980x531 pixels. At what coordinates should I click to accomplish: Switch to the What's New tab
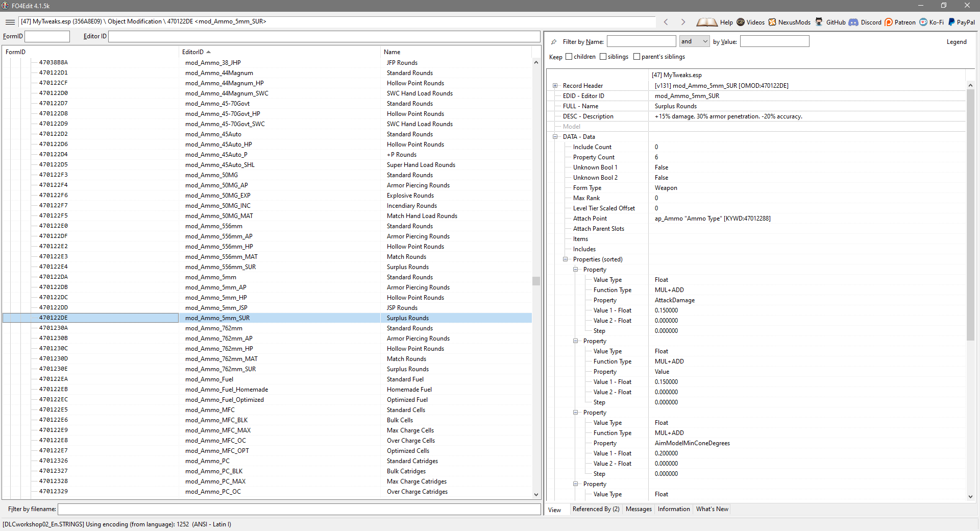click(712, 509)
